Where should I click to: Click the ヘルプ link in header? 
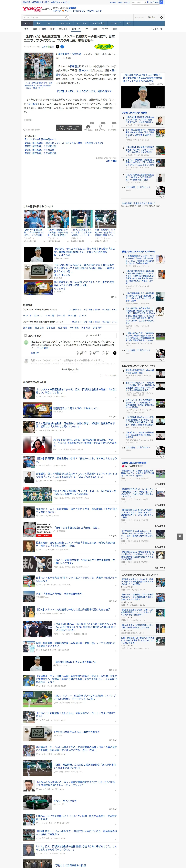(x=127, y=2)
